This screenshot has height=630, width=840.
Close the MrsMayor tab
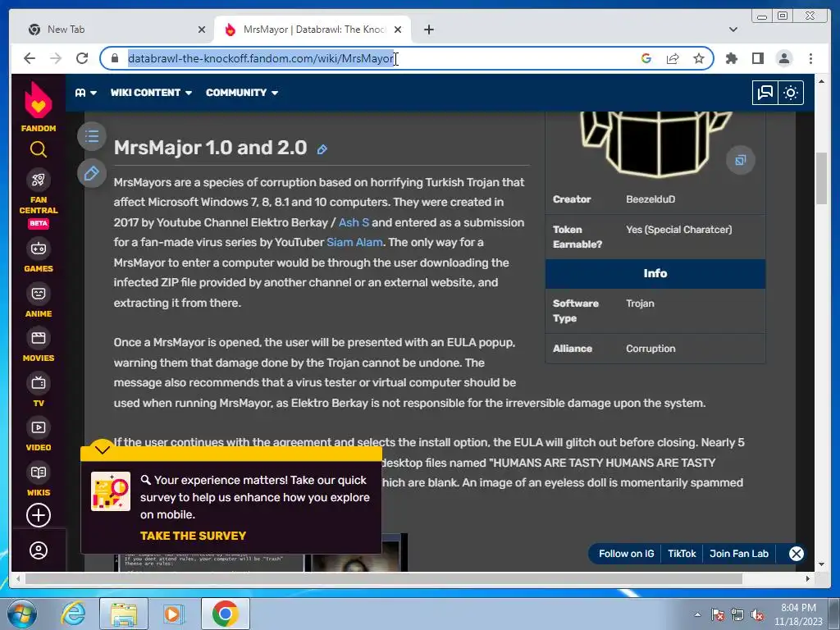click(398, 30)
